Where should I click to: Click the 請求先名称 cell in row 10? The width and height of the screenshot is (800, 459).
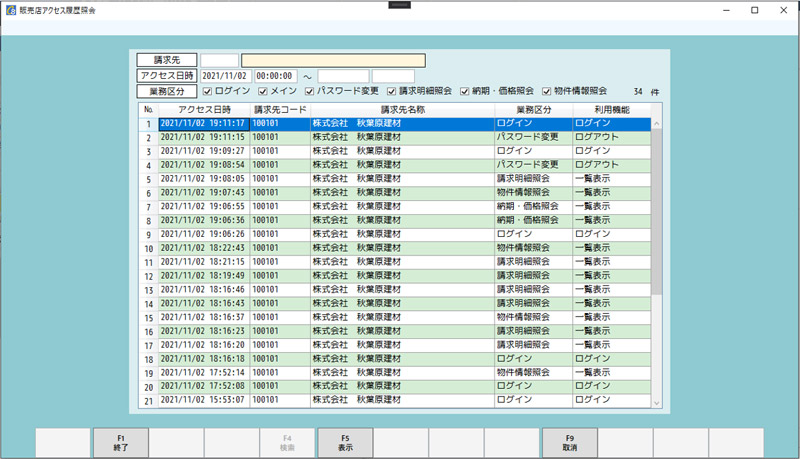click(x=403, y=248)
